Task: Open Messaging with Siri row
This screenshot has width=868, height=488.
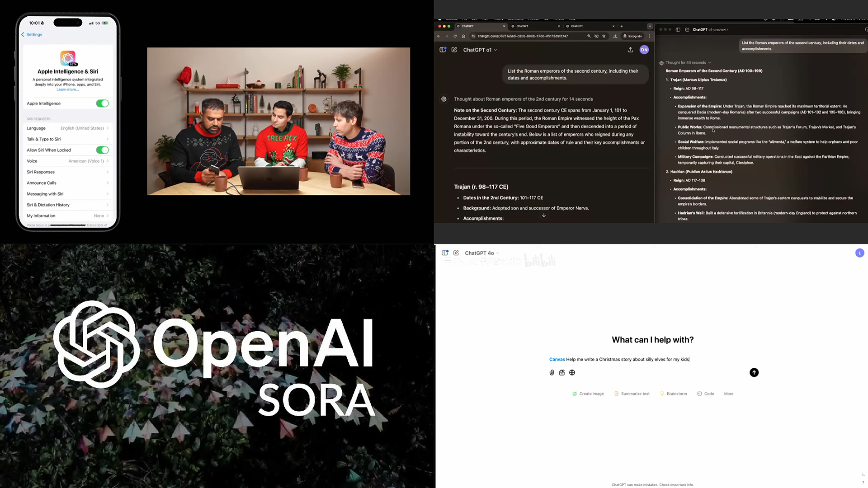Action: 68,194
